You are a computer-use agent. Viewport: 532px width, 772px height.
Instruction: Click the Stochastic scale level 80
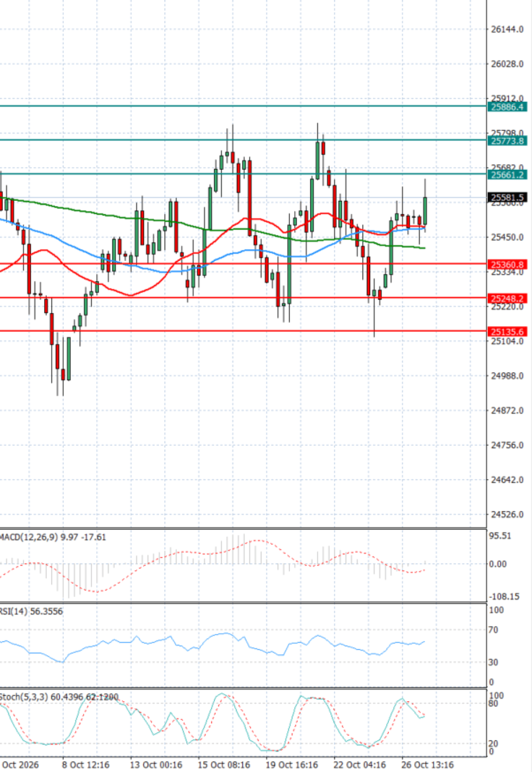(x=494, y=704)
